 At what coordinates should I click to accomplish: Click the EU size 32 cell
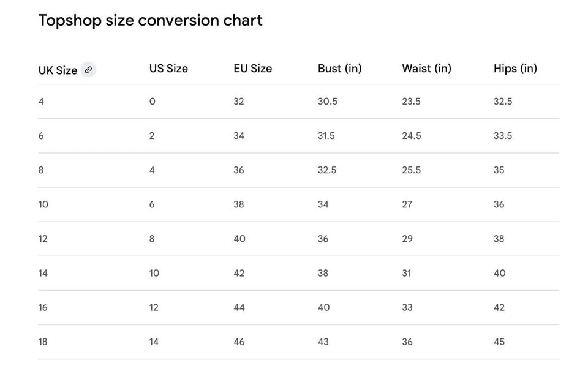tap(239, 102)
